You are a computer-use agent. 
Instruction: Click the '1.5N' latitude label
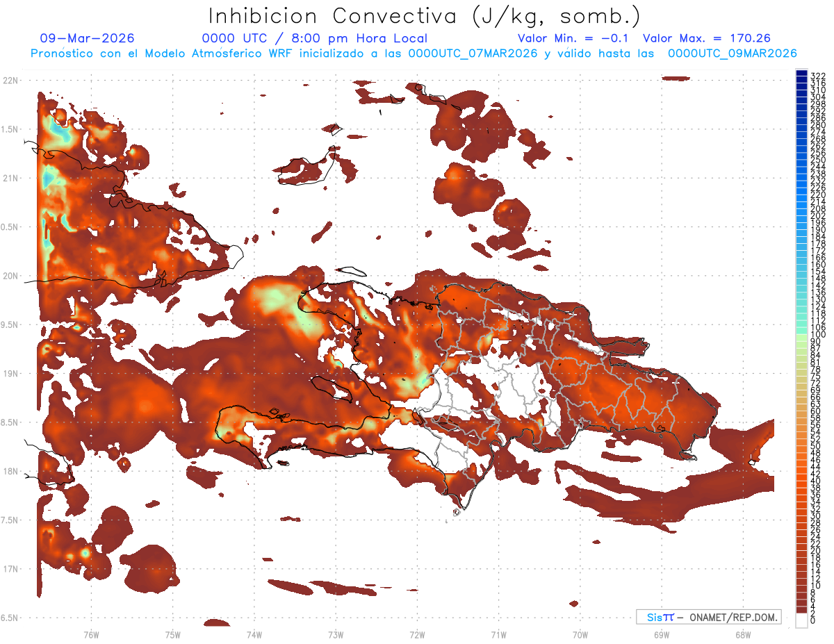click(10, 129)
